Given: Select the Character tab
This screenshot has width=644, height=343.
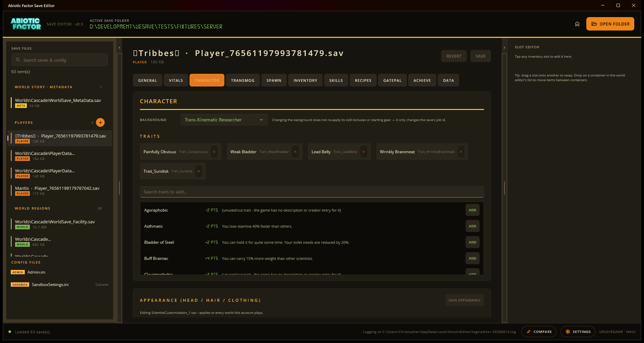Looking at the screenshot, I should [x=207, y=80].
